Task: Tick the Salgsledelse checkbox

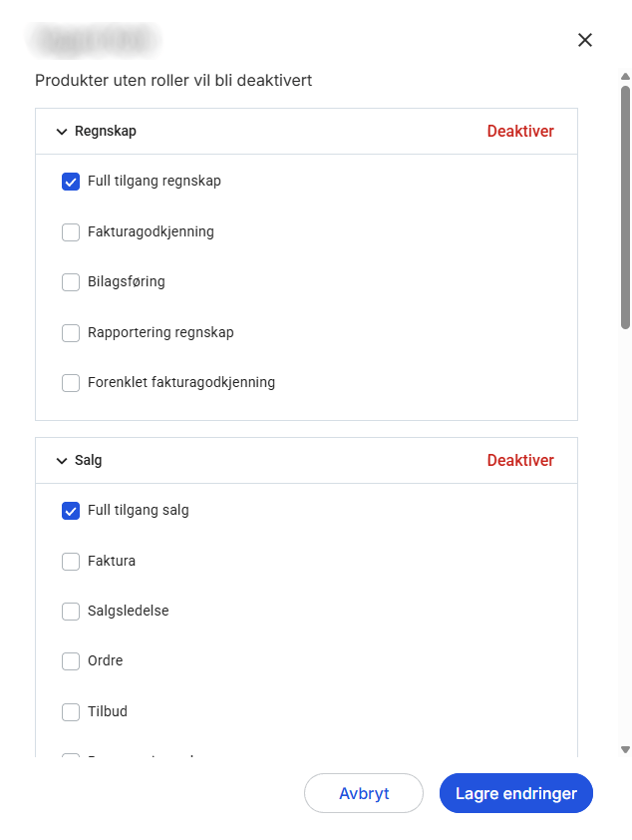Action: [x=71, y=612]
